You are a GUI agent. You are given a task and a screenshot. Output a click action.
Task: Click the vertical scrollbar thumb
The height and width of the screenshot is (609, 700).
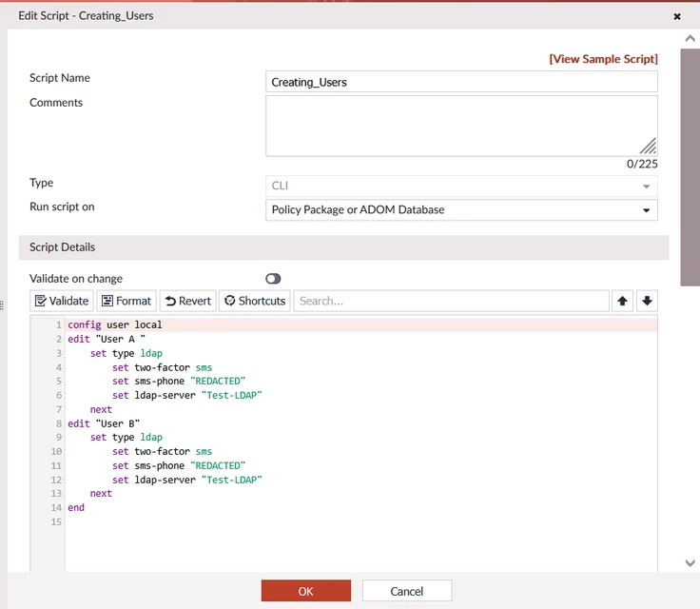[x=690, y=167]
